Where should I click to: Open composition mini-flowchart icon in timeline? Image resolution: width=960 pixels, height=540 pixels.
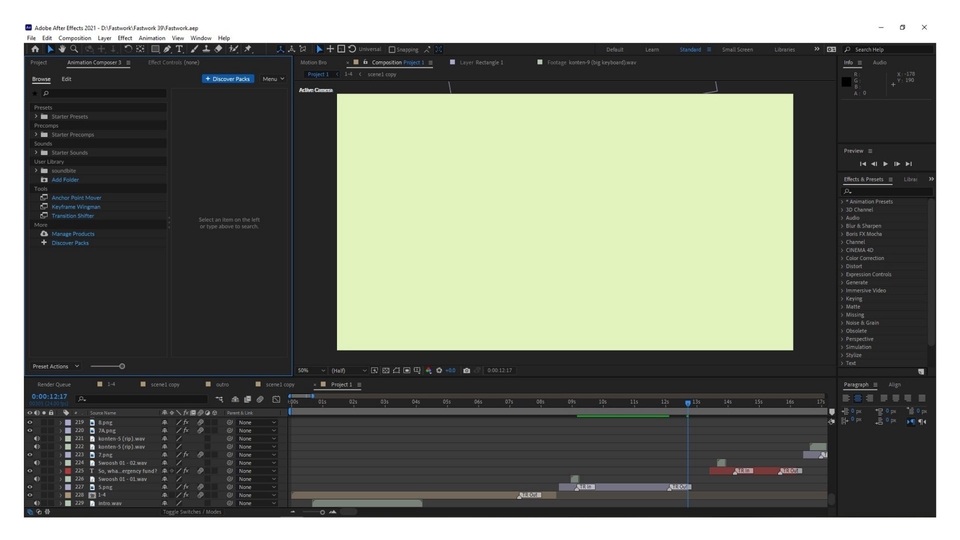click(x=219, y=399)
